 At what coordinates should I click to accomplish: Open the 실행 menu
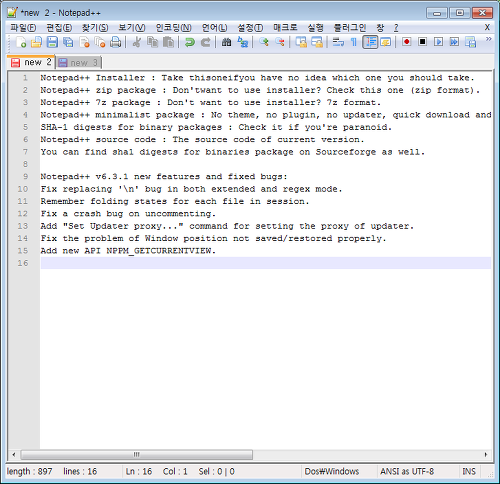pyautogui.click(x=315, y=28)
